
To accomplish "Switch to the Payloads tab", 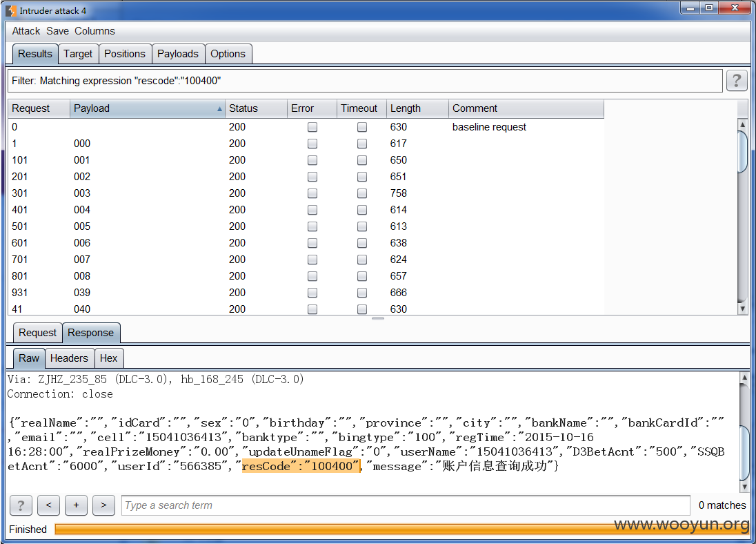I will 178,54.
